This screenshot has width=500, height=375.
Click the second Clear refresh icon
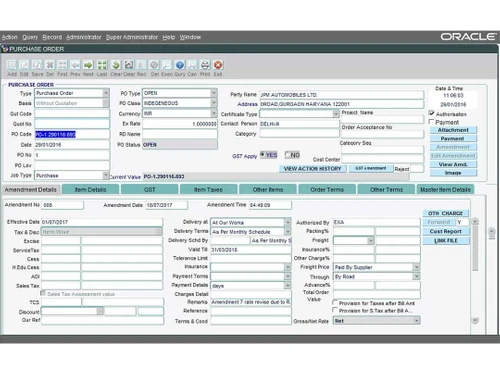[x=129, y=65]
